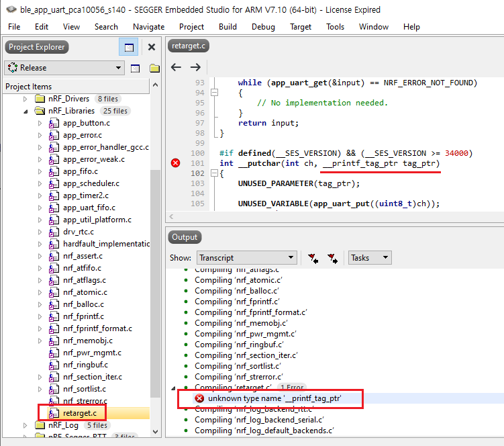
Task: Click the nrf_section_iter.c file icon
Action: pyautogui.click(x=54, y=377)
